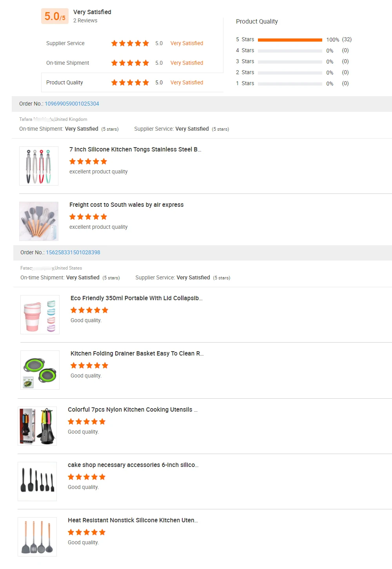The image size is (392, 569).
Task: Select the 5 Stars filter row
Action: pyautogui.click(x=245, y=39)
